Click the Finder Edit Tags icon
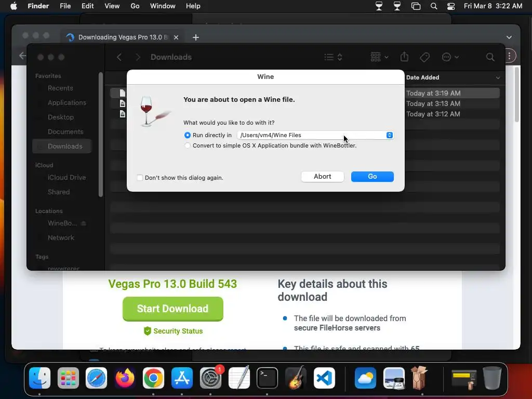This screenshot has width=532, height=399. pyautogui.click(x=424, y=57)
